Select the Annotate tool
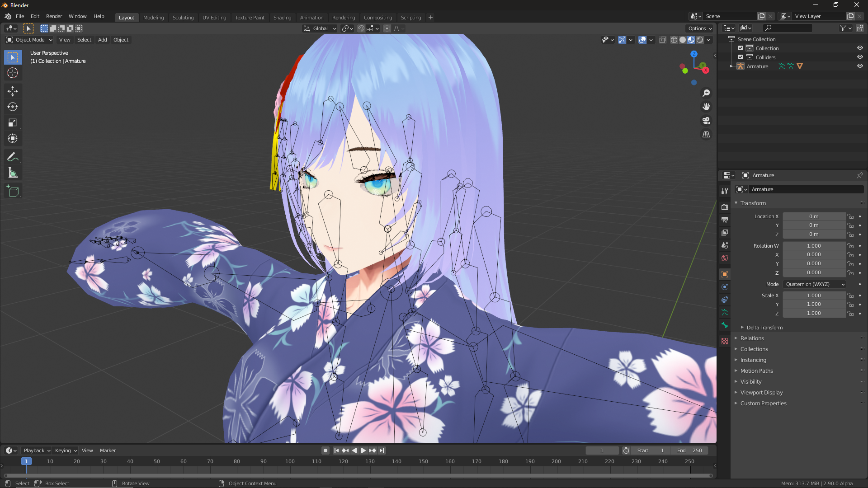 pos(13,157)
